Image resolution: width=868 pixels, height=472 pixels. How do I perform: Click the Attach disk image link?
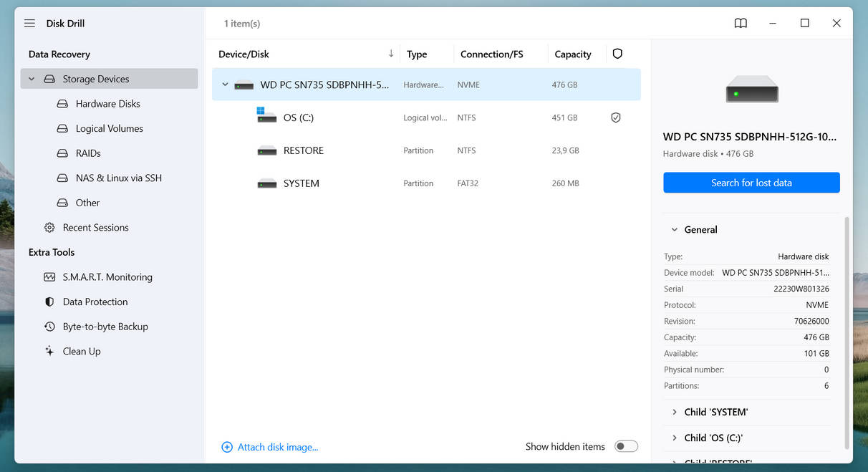click(x=278, y=447)
